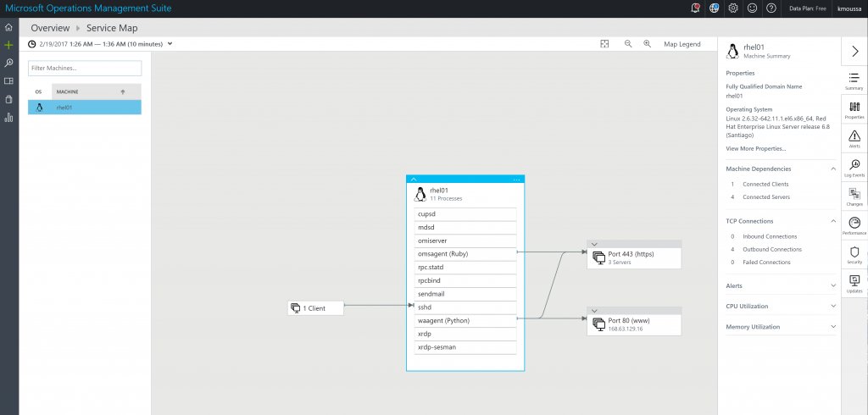
Task: Select the omiserver process
Action: [x=465, y=241]
